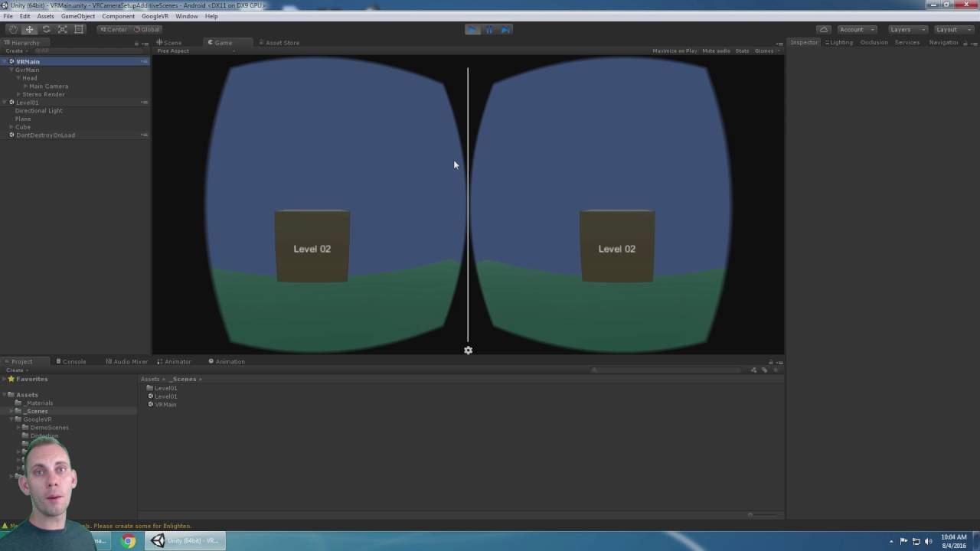
Task: Toggle the Center pivot mode button
Action: click(113, 29)
